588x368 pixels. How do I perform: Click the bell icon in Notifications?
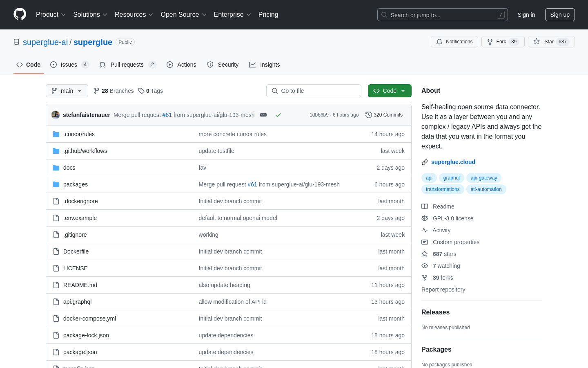[x=439, y=42]
